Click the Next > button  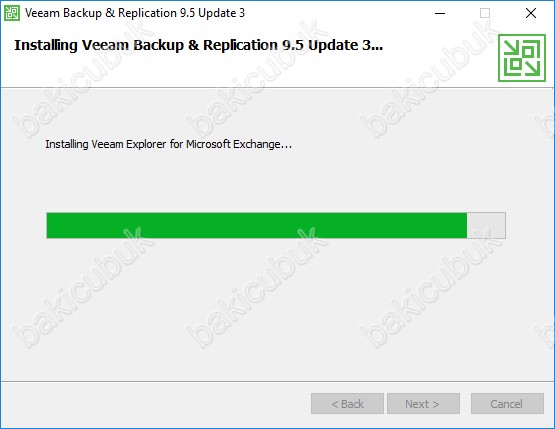coord(423,404)
